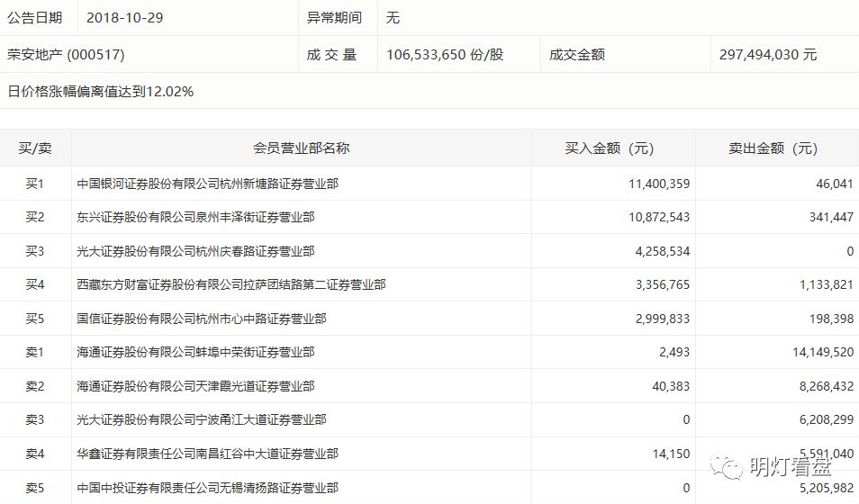The height and width of the screenshot is (504, 859).
Task: Click sell amount 14,149,520
Action: pyautogui.click(x=823, y=352)
